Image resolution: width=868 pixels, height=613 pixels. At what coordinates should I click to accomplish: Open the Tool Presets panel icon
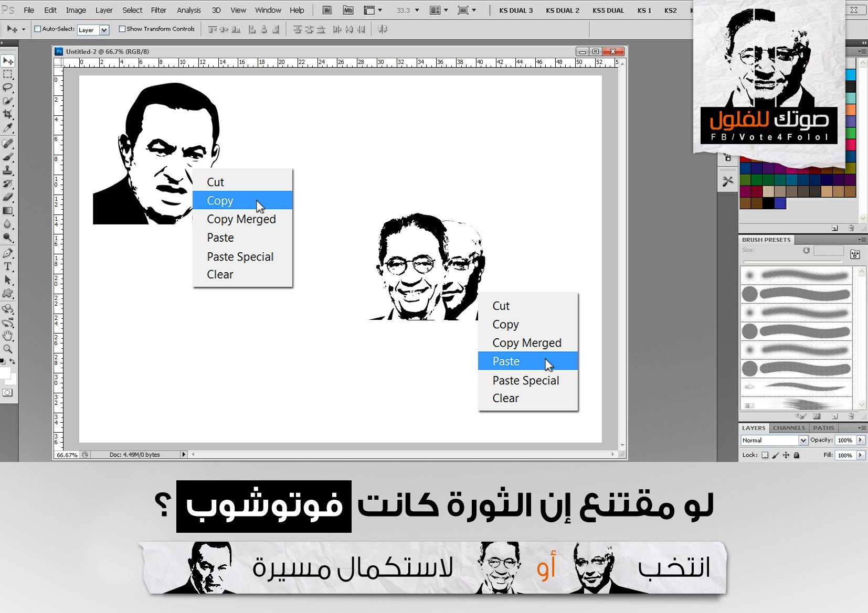727,181
